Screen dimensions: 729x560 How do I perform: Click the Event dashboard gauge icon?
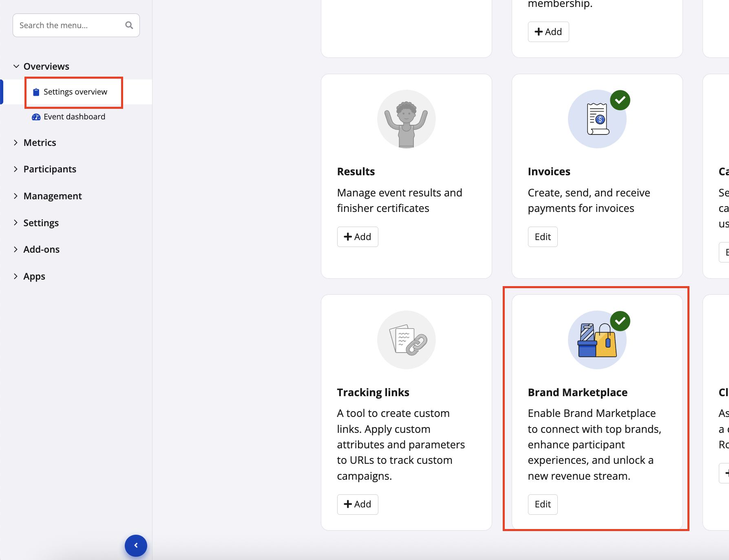36,117
